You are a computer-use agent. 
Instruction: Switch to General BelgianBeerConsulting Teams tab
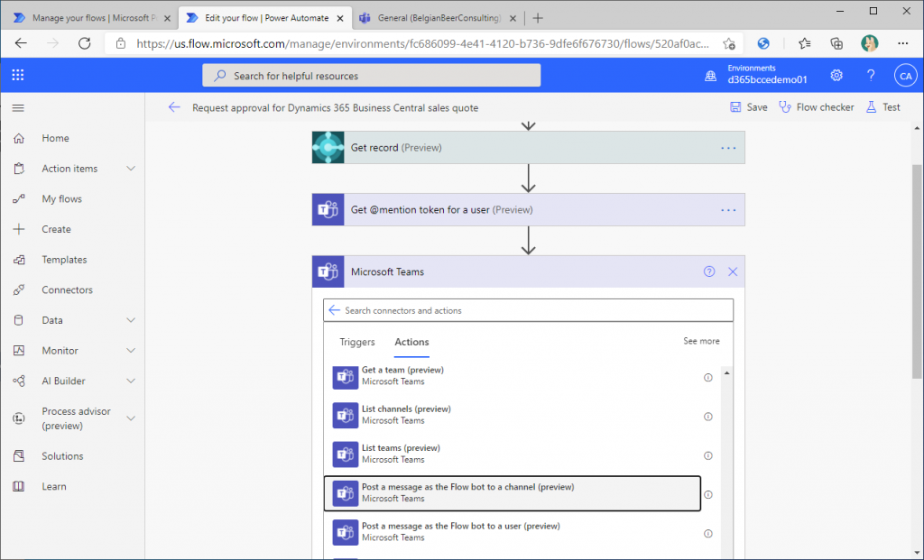click(x=438, y=18)
